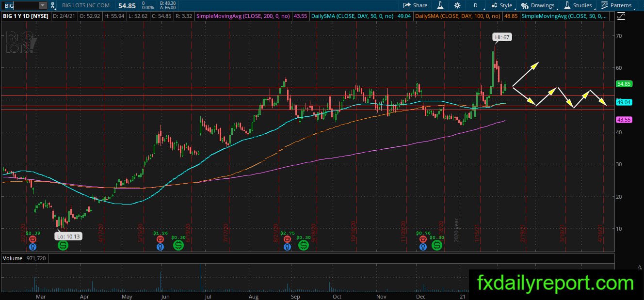Viewport: 644px width, 300px height.
Task: Click the Volume subchart label
Action: (13, 258)
